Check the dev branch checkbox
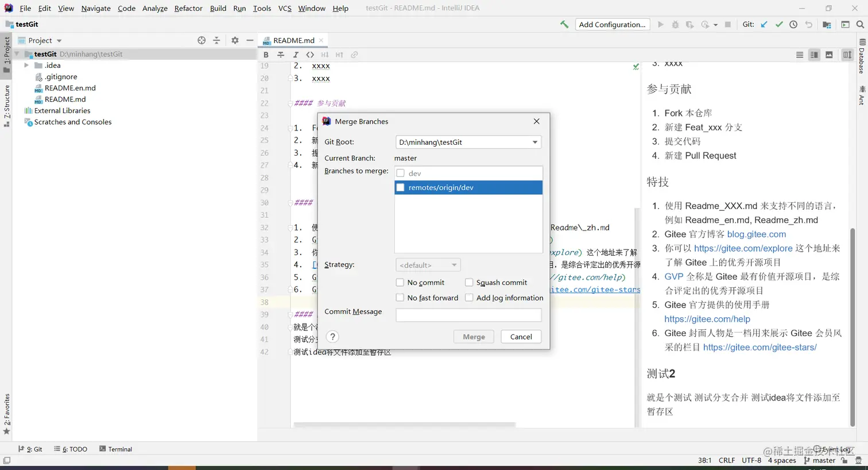The height and width of the screenshot is (470, 868). [401, 173]
